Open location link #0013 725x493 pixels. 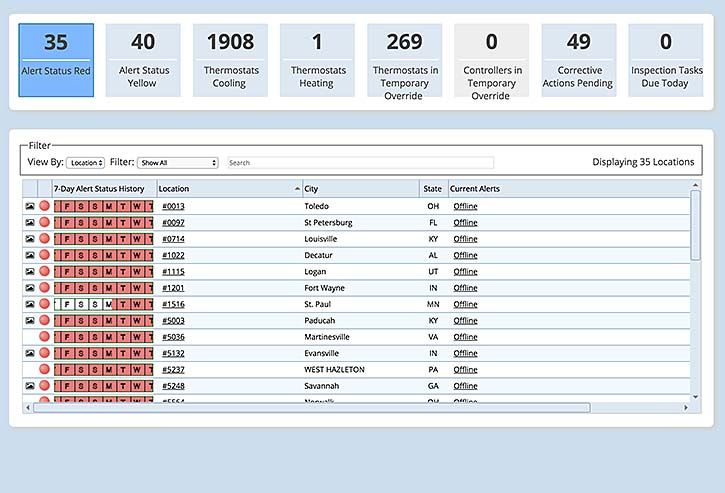(173, 206)
